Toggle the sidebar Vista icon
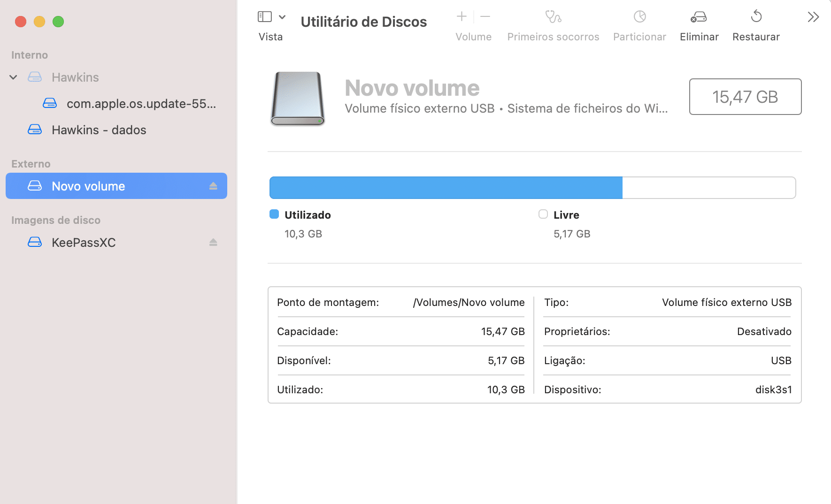Image resolution: width=831 pixels, height=504 pixels. 265,17
